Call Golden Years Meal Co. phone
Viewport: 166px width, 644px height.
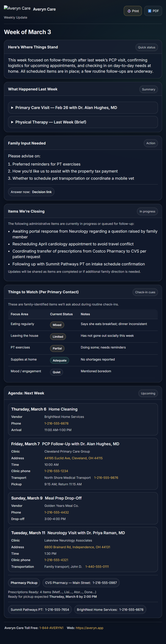point(56,513)
